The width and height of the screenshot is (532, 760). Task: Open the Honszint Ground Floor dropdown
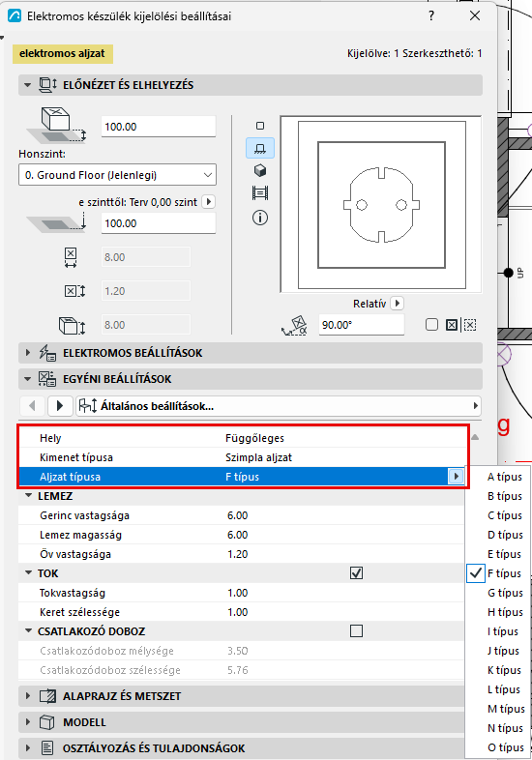[x=117, y=175]
